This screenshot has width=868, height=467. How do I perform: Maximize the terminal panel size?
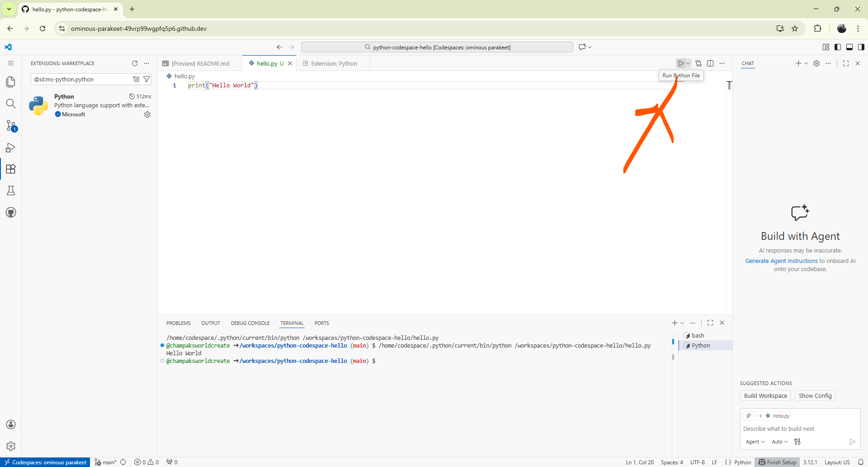[x=710, y=323]
